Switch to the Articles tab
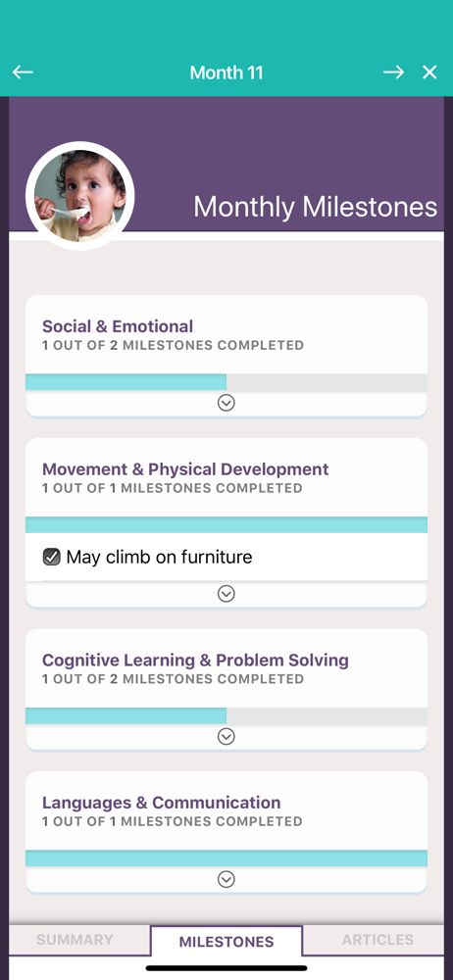Image resolution: width=453 pixels, height=980 pixels. (377, 940)
